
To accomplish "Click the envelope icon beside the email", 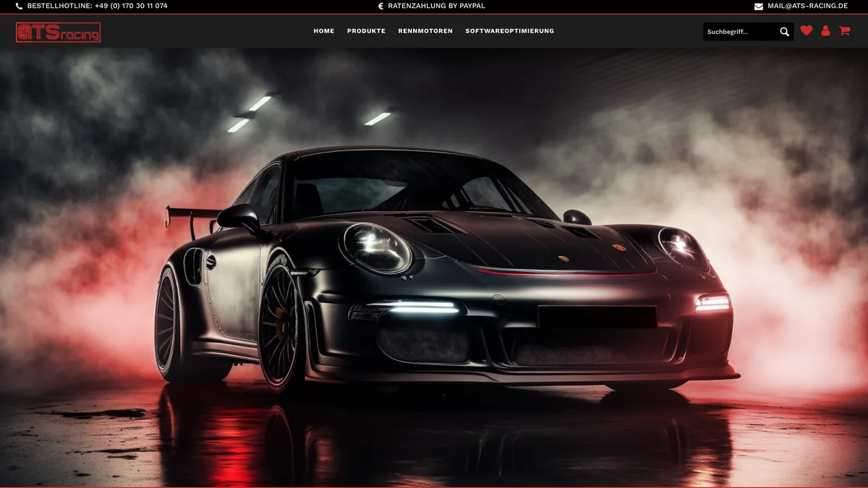I will point(759,6).
